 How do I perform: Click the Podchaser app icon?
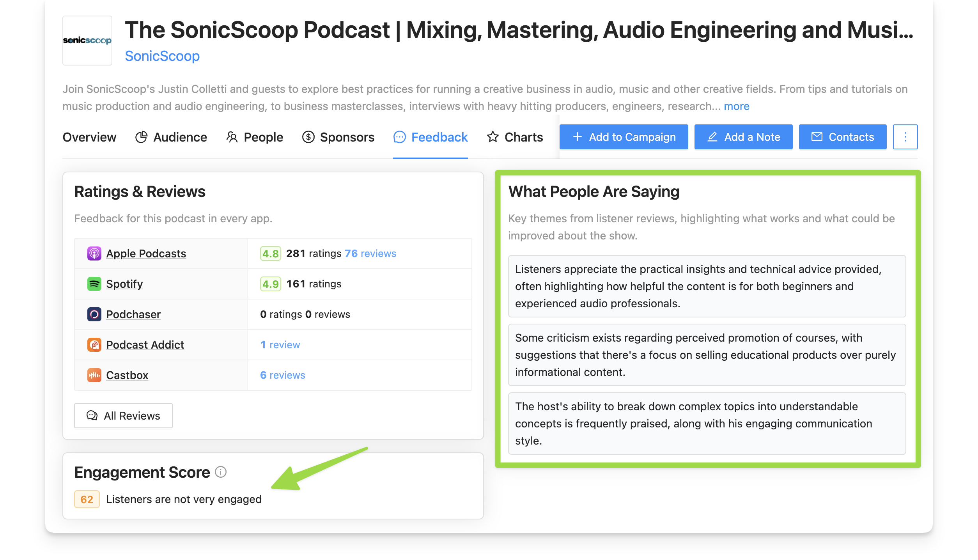pyautogui.click(x=94, y=314)
